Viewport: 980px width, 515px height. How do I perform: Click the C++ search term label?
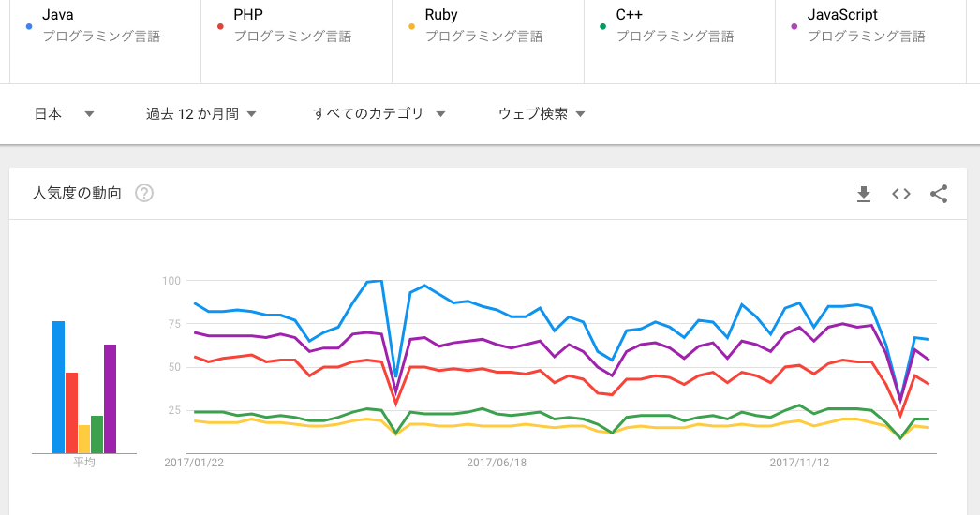pos(629,15)
